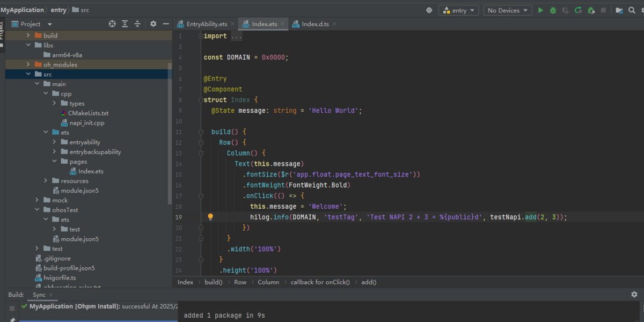Screen dimensions: 644x322
Task: Start debugging with the green bug icon
Action: [x=553, y=10]
